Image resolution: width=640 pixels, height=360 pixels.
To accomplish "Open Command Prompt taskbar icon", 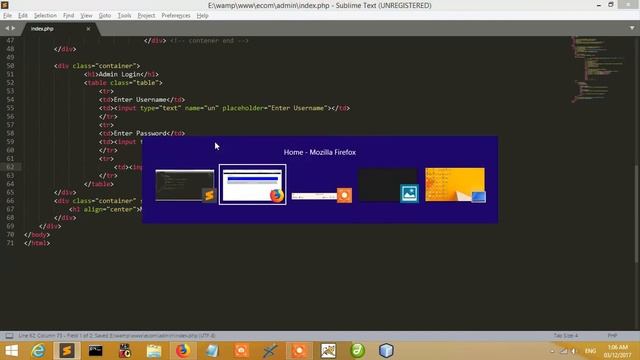I will pyautogui.click(x=96, y=351).
